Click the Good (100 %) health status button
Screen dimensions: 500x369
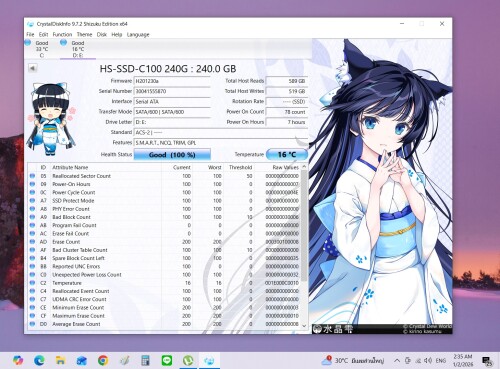tap(172, 155)
